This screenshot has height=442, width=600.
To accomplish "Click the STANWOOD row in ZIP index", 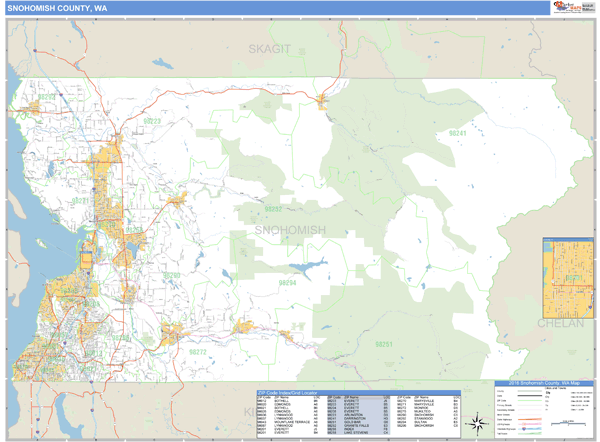I will pyautogui.click(x=429, y=418).
